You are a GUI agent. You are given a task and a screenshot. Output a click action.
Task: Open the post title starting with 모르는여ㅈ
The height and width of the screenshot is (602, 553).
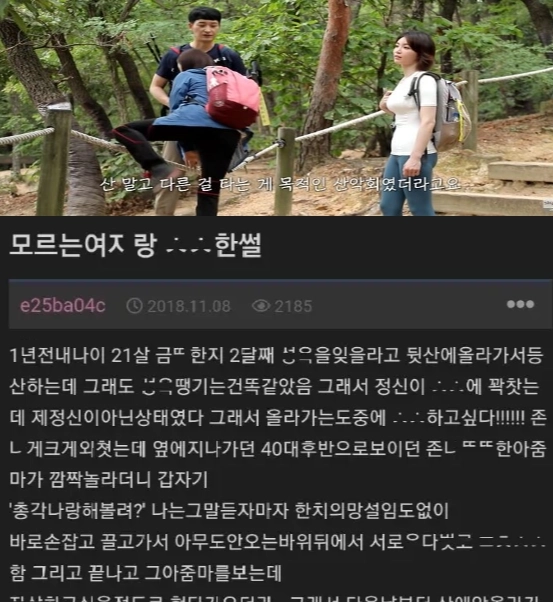pos(135,245)
